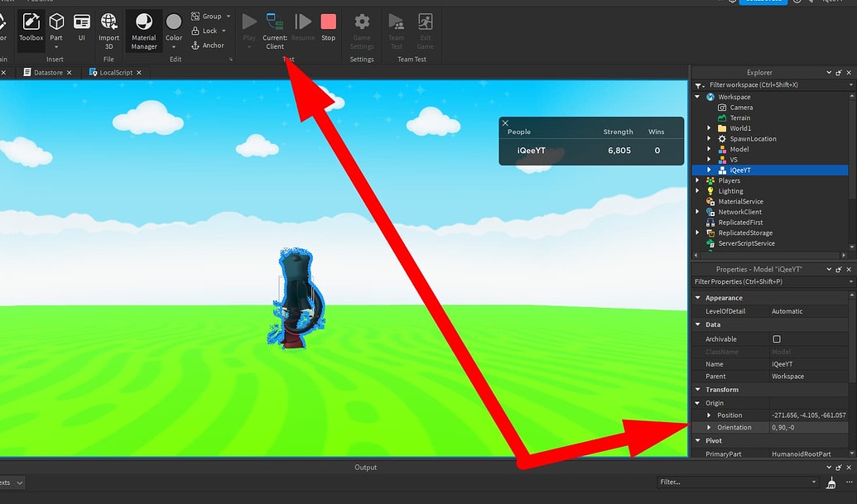Click the Exit Game icon
Screen dimensions: 857x504
(425, 26)
